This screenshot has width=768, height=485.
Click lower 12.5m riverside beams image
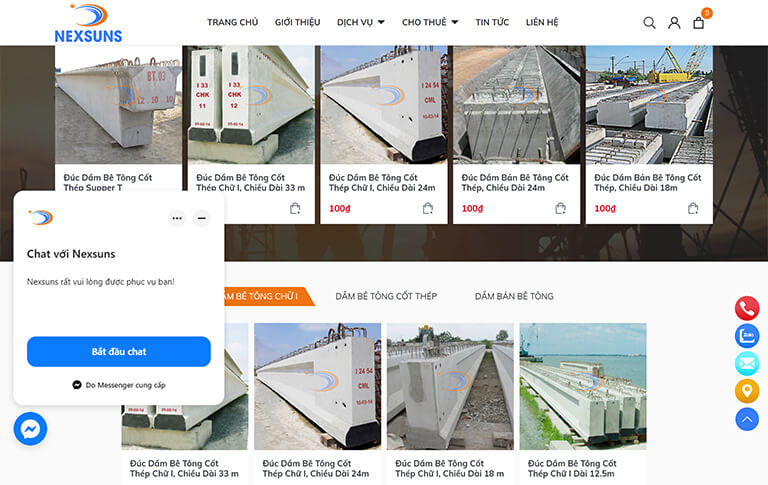(x=583, y=386)
